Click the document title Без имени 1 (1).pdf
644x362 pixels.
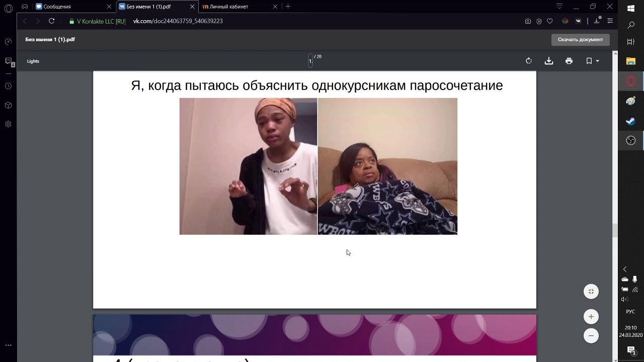click(x=50, y=39)
